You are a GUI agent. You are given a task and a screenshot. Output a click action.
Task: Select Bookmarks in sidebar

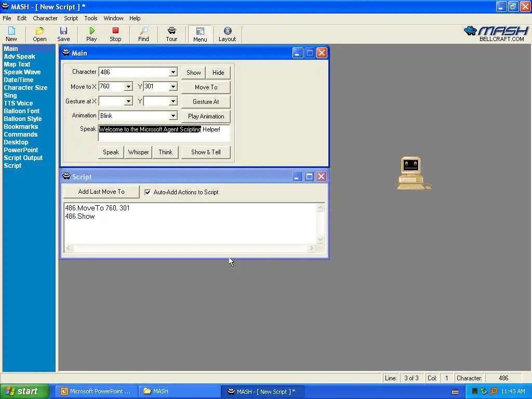coord(21,127)
